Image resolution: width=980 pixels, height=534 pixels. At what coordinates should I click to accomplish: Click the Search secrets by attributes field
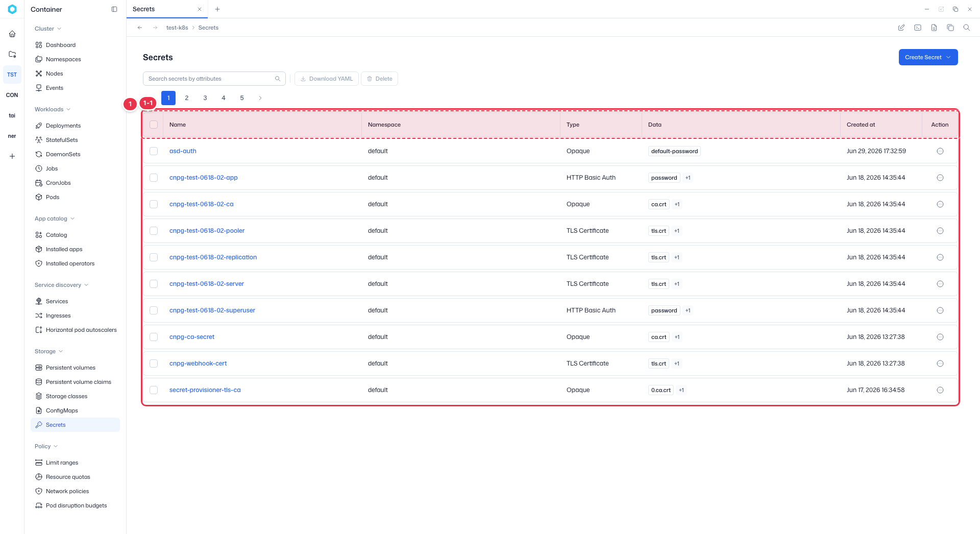(x=214, y=79)
